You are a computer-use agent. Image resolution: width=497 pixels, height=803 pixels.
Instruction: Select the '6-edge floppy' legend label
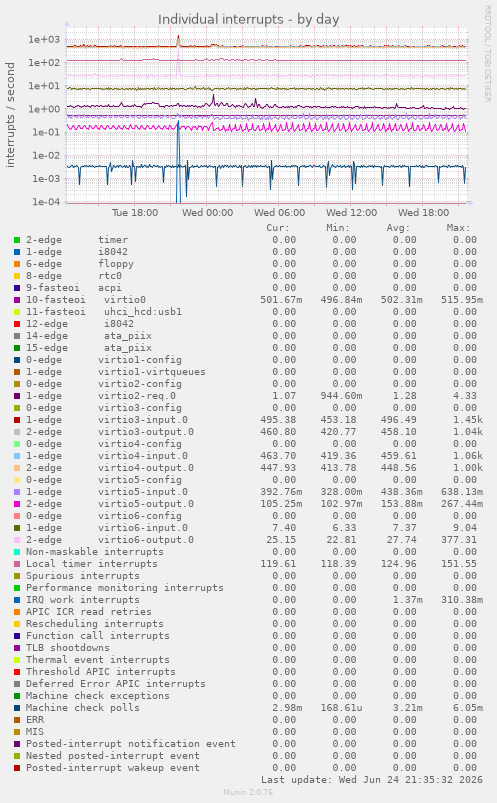pyautogui.click(x=80, y=264)
